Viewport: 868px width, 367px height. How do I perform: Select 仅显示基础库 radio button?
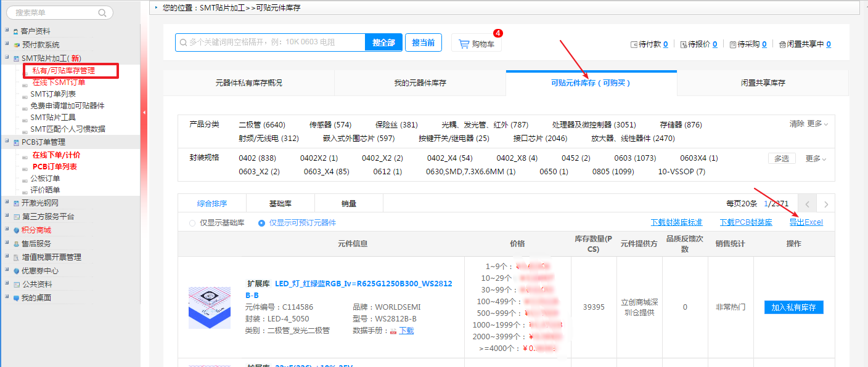coord(192,223)
